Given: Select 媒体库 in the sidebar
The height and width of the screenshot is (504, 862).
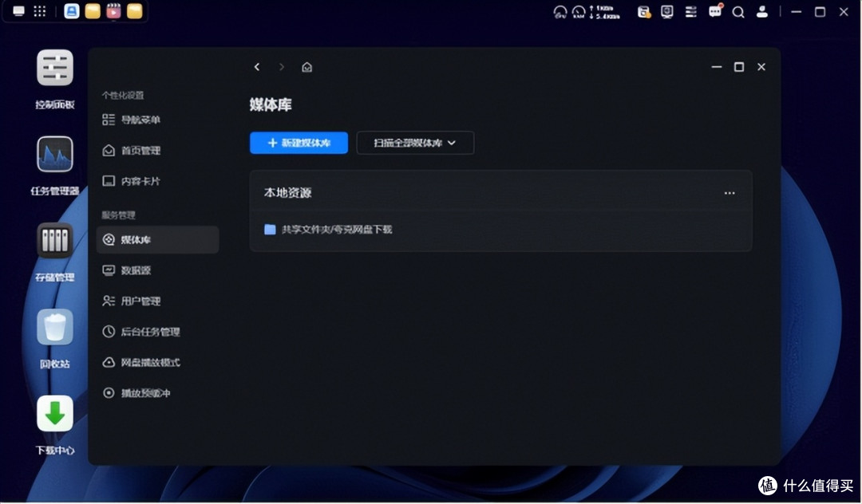Looking at the screenshot, I should tap(158, 240).
